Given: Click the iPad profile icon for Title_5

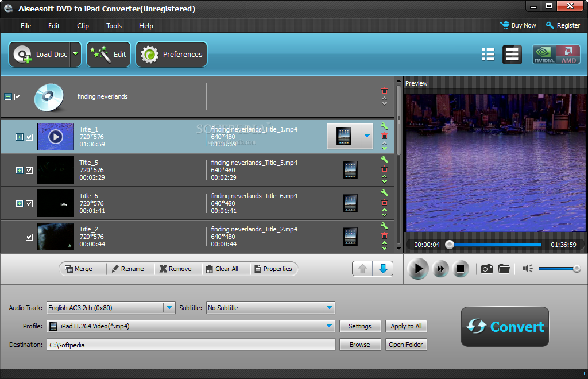Looking at the screenshot, I should 350,170.
